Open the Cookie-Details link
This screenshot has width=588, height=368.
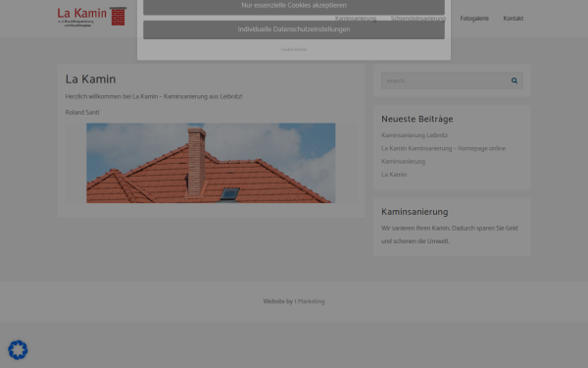[294, 50]
